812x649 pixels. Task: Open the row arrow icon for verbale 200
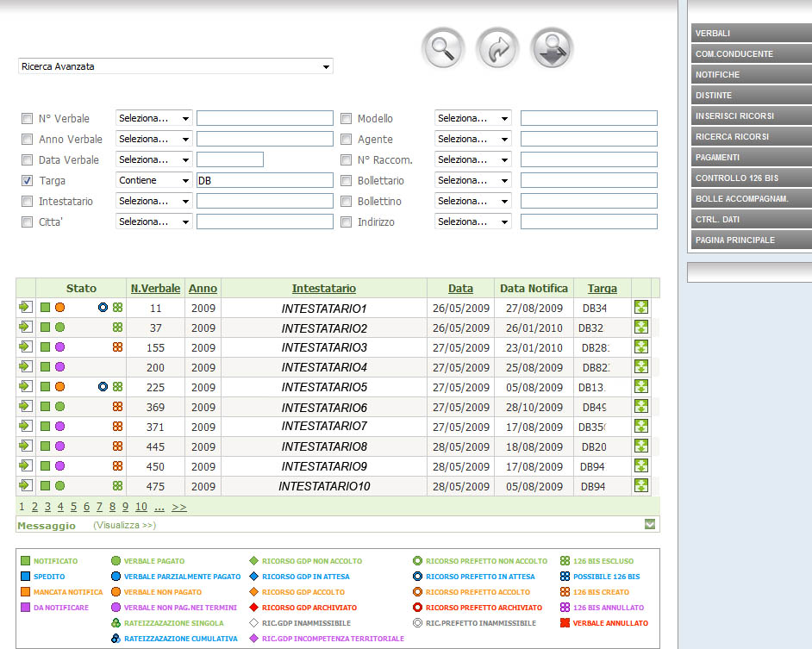click(x=25, y=366)
